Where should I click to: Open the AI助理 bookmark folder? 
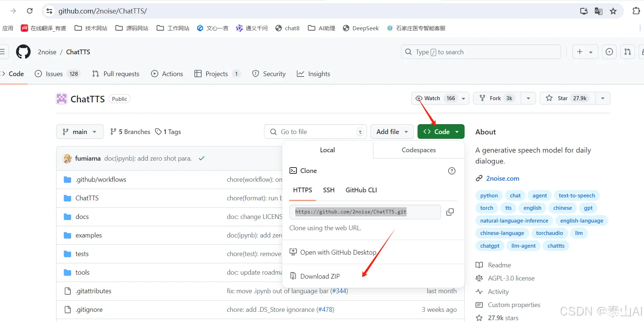(321, 28)
